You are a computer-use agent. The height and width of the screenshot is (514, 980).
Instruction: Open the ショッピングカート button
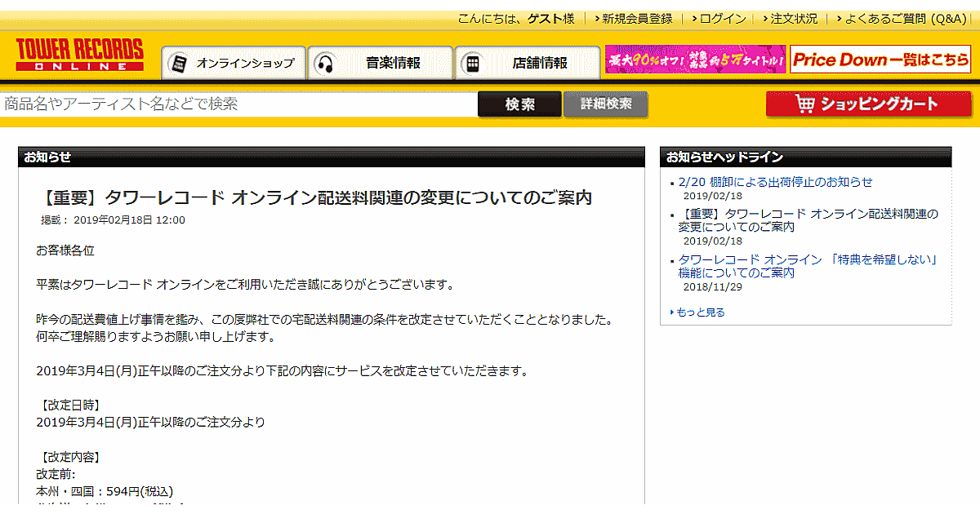(x=868, y=104)
